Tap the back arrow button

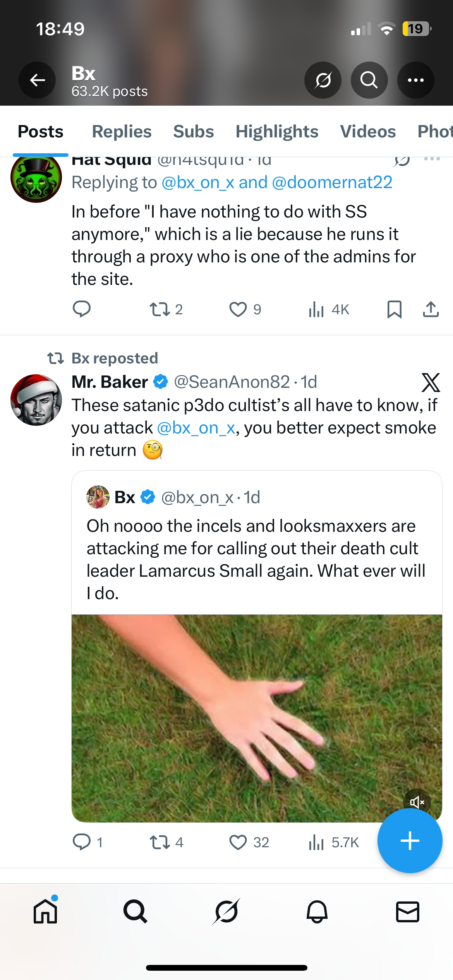tap(37, 80)
